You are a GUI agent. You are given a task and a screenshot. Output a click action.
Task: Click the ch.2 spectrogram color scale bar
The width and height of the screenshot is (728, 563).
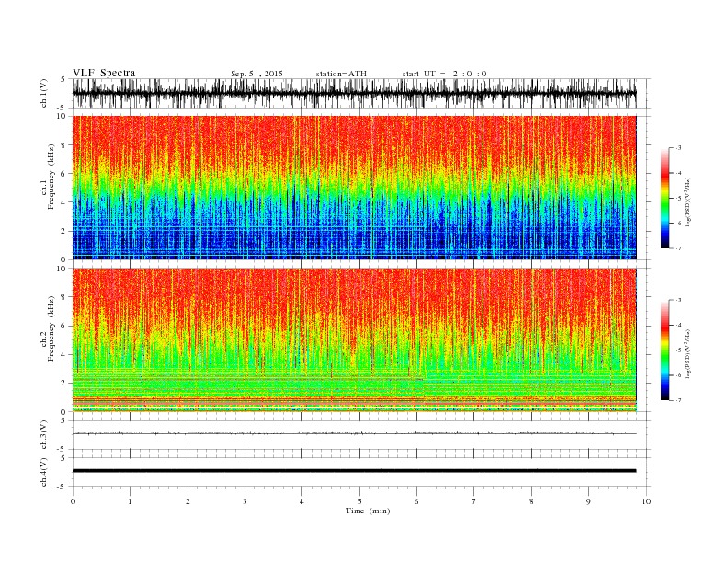[665, 350]
